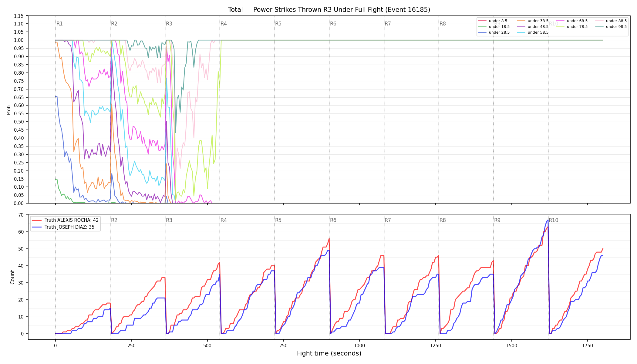The height and width of the screenshot is (364, 637).
Task: Click the R6 marker in the probability chart
Action: tap(333, 24)
